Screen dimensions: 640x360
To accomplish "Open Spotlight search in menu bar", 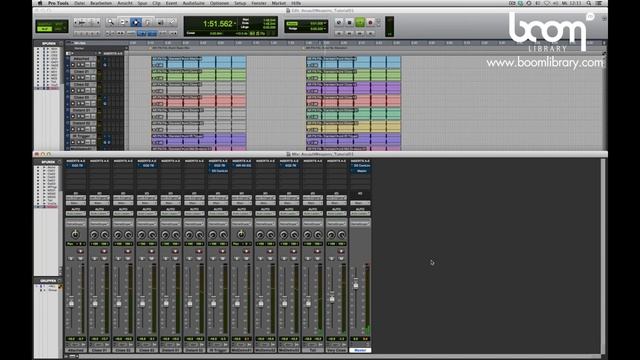I will coord(589,3).
